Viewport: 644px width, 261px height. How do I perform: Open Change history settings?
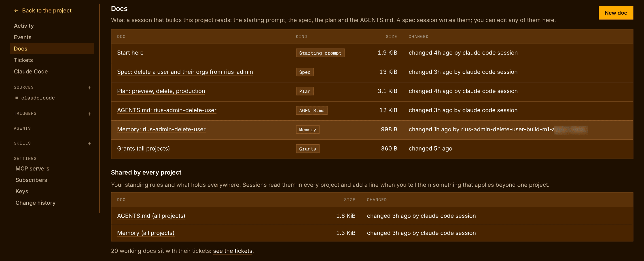click(x=36, y=203)
